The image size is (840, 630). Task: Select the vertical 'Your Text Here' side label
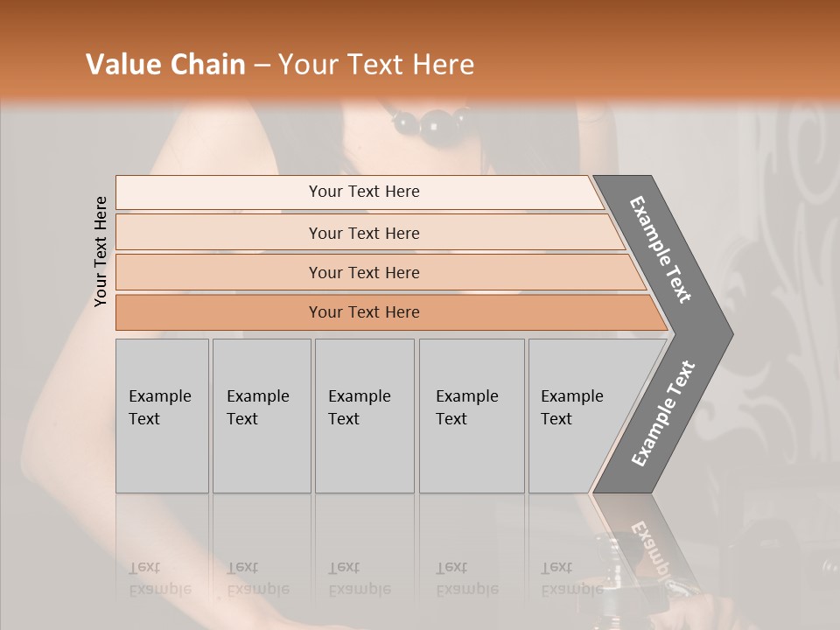[101, 251]
